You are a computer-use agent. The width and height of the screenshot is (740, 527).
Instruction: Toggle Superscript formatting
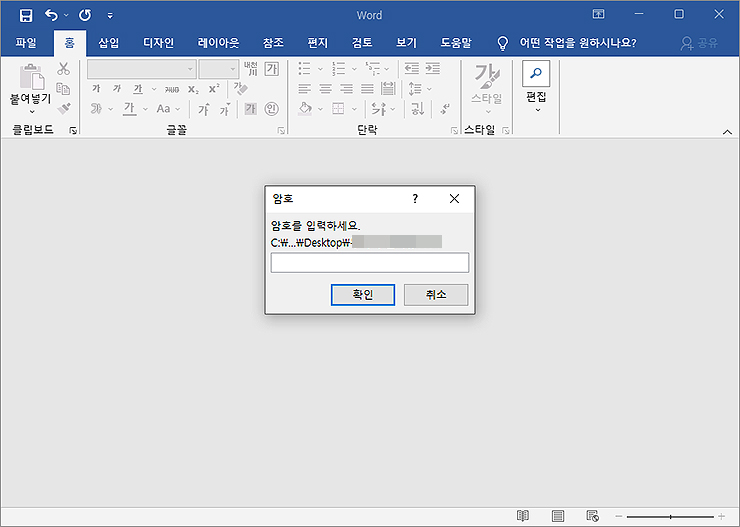tap(214, 89)
